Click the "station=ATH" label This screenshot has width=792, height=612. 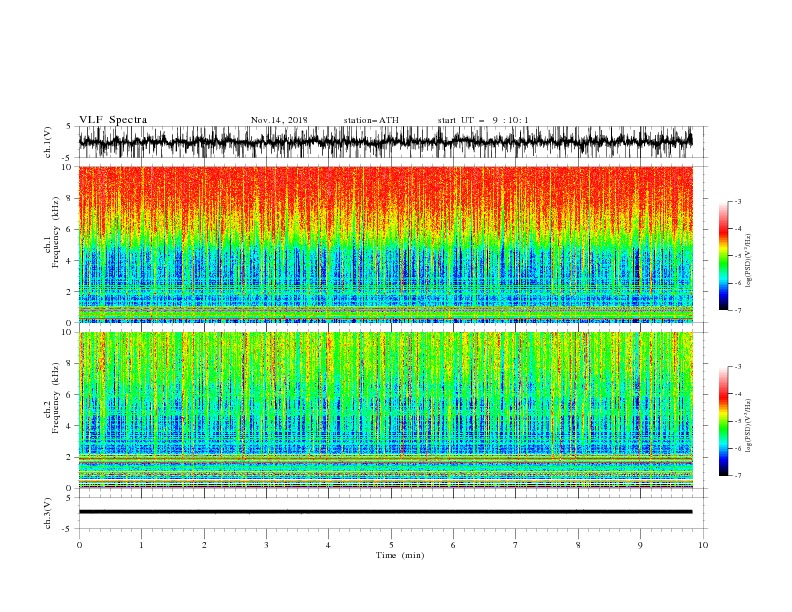[x=371, y=120]
